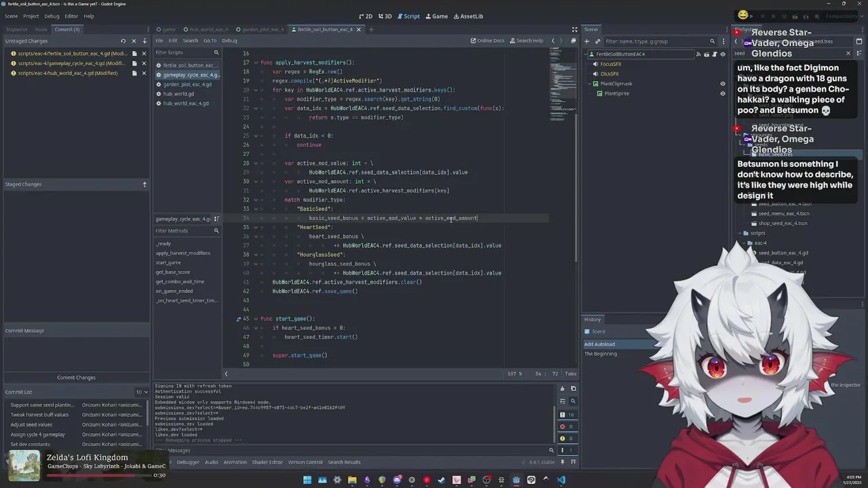The width and height of the screenshot is (868, 488).
Task: Toggle error messages filter in output
Action: [567, 426]
